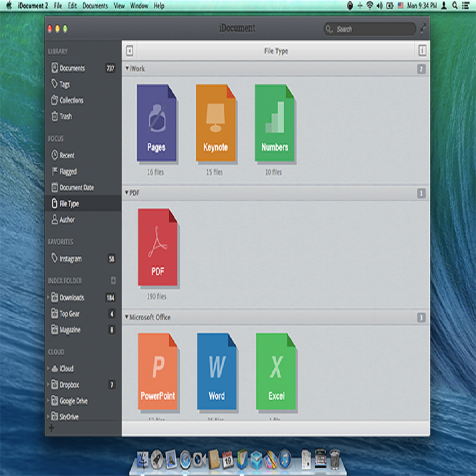Open the File menu

(x=58, y=6)
